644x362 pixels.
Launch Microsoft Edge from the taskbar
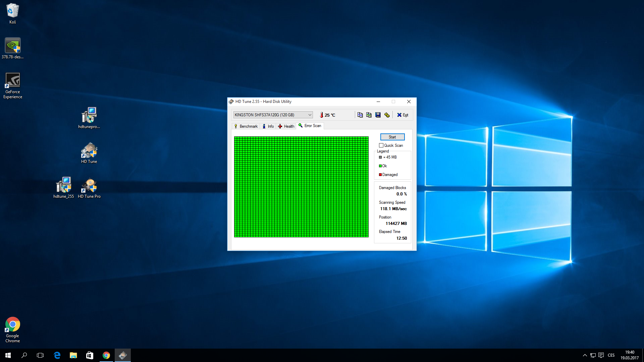57,355
